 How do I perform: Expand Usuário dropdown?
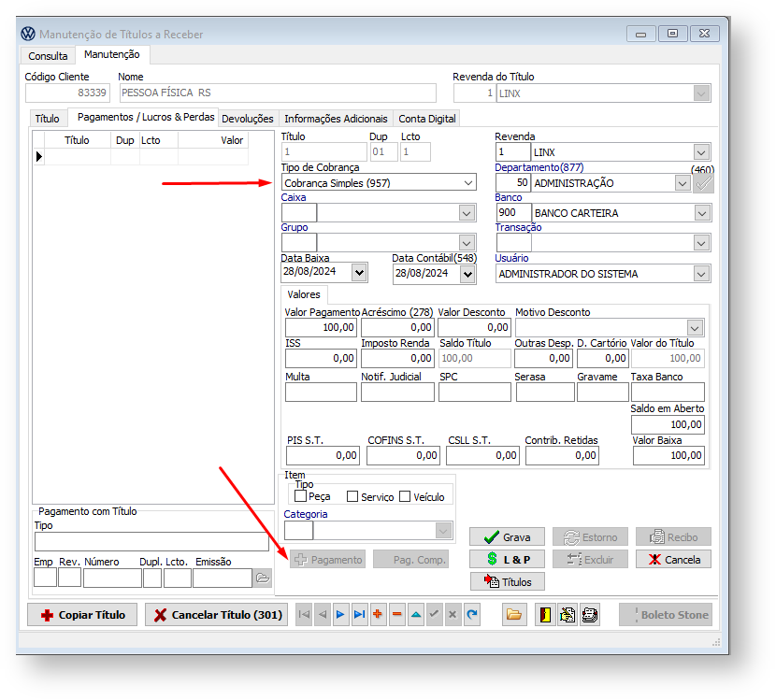tap(701, 274)
